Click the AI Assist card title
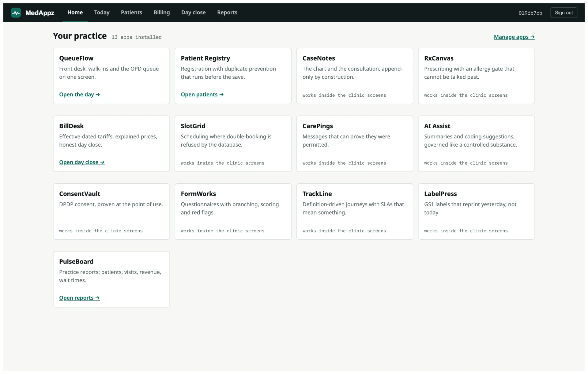 pos(437,126)
